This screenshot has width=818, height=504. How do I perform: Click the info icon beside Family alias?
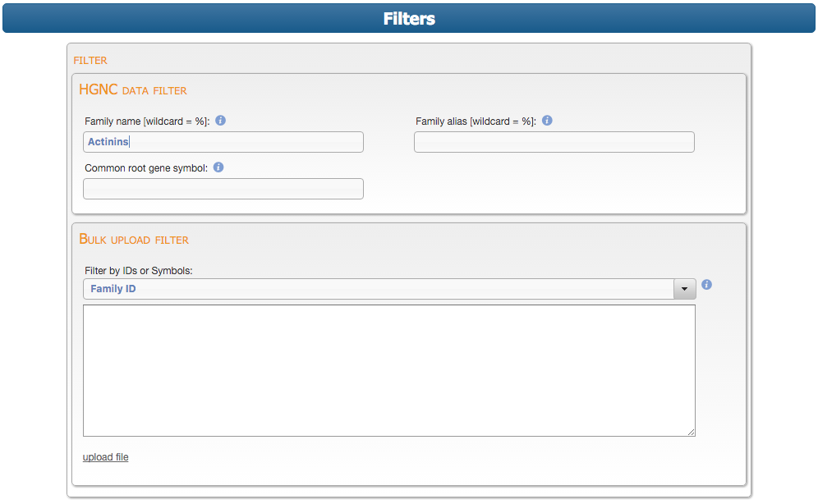(547, 121)
